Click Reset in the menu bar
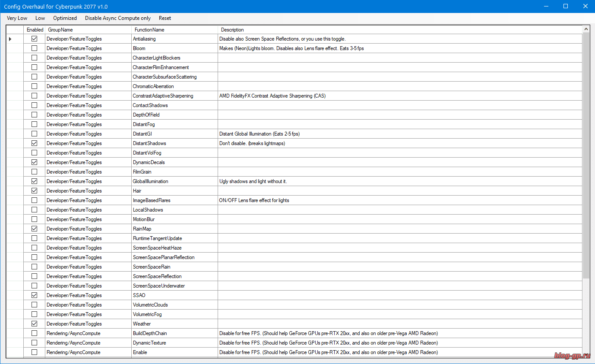The image size is (595, 364). pos(165,18)
